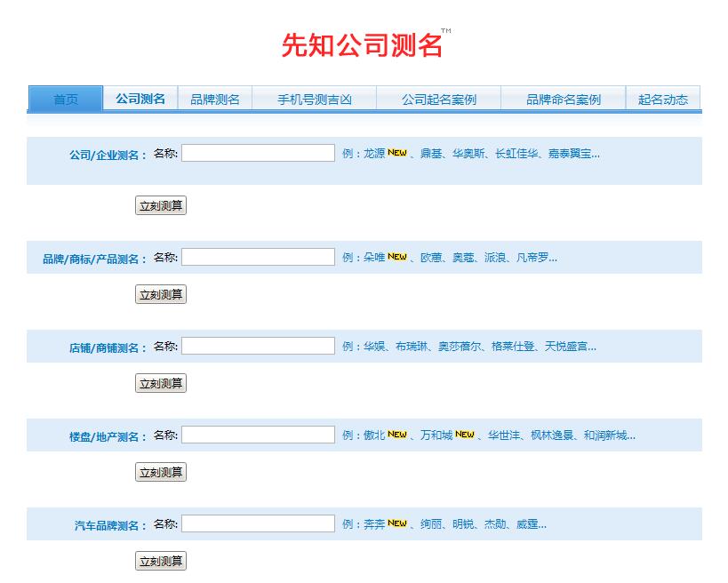This screenshot has width=728, height=583.
Task: Open the 长虹佳华 example link
Action: [x=516, y=154]
